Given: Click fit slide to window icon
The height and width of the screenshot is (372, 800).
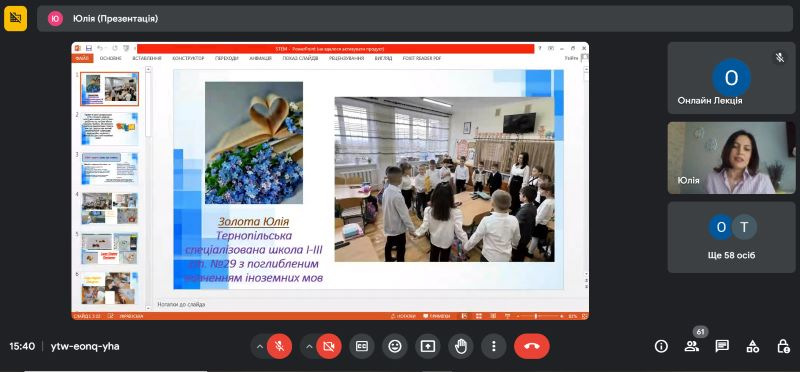Looking at the screenshot, I should coord(584,316).
